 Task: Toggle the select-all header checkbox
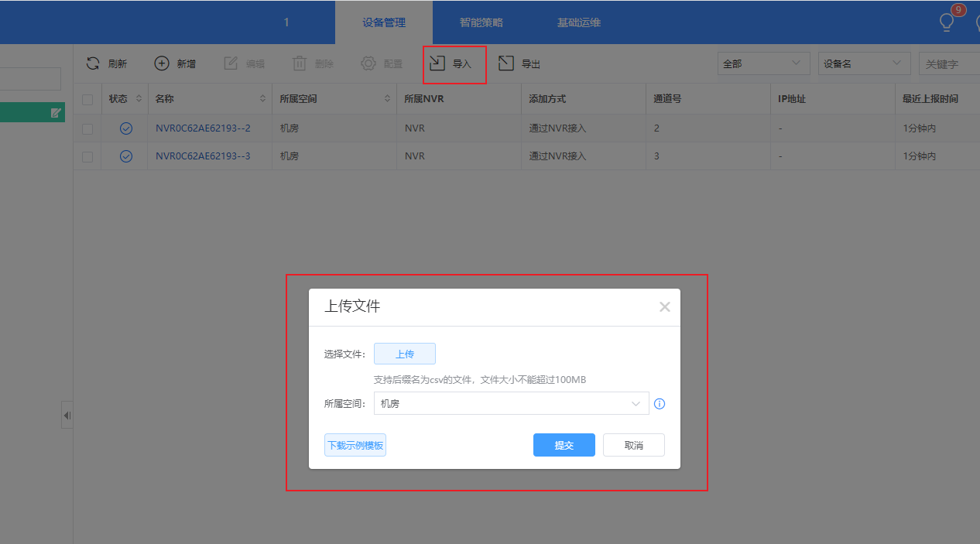(x=87, y=100)
